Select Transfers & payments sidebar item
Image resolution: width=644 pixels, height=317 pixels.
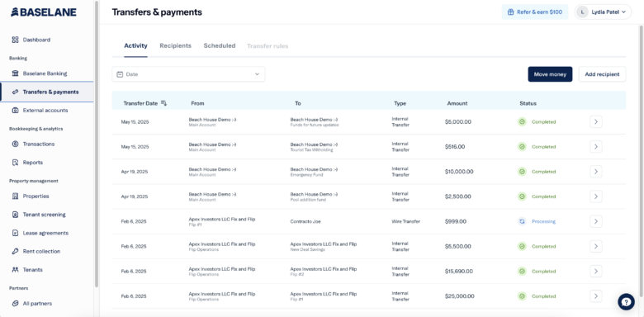tap(47, 92)
